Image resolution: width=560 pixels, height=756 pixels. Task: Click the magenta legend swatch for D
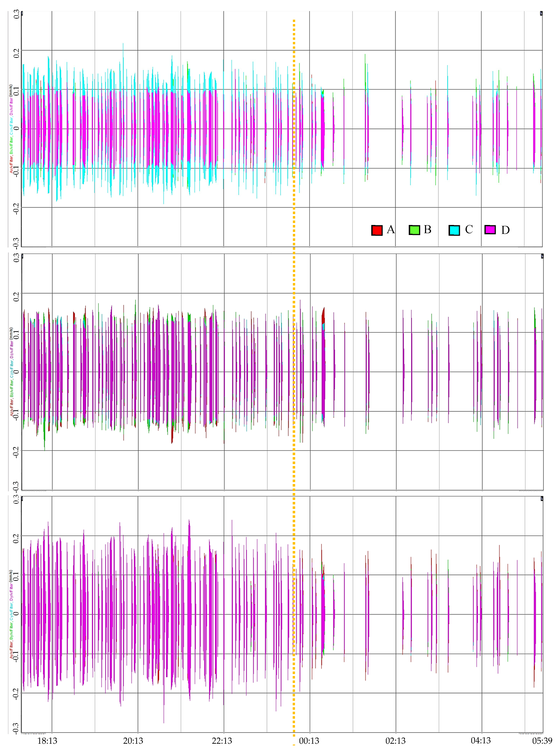(490, 229)
